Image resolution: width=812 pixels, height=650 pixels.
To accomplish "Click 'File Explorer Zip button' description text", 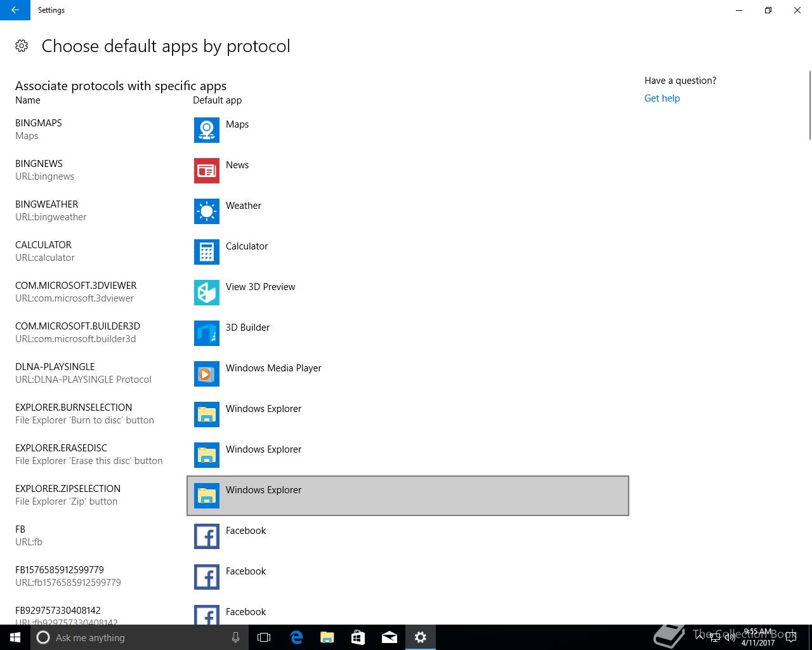I will tap(67, 501).
